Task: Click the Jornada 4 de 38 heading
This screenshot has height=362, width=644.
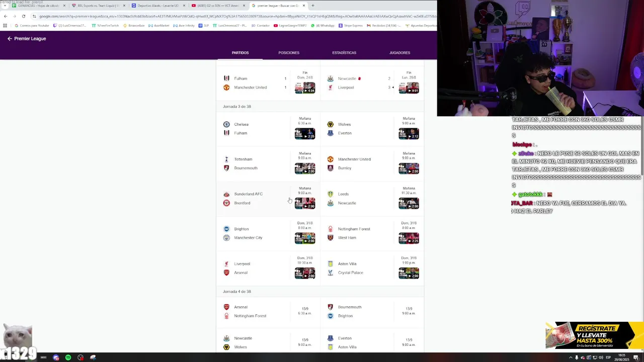Action: coord(237,292)
